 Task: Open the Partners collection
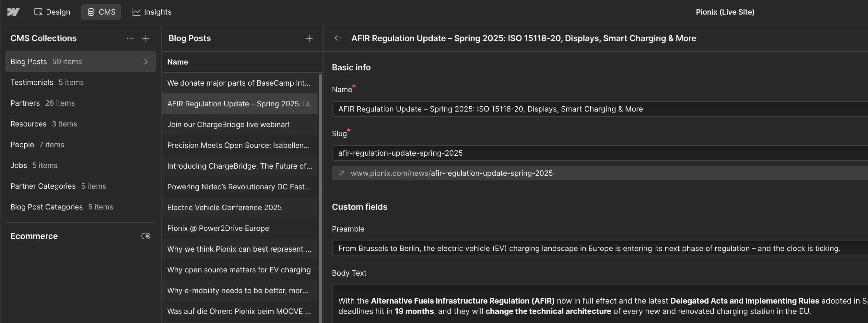[x=80, y=103]
